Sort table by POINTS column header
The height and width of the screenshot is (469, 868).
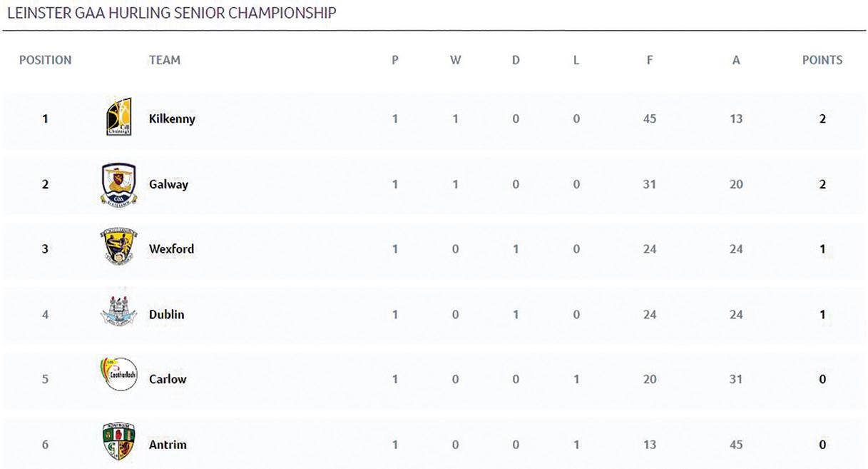point(822,61)
